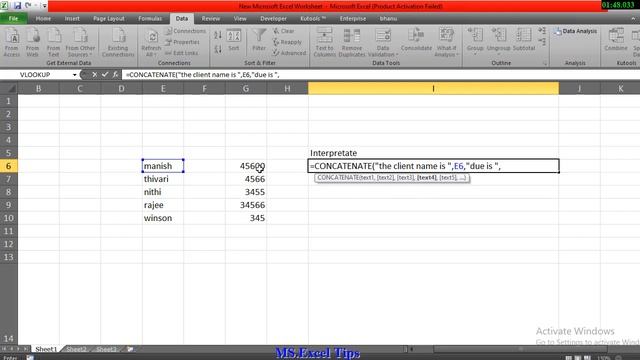Viewport: 640px width, 360px height.
Task: Select column E header
Action: 163,88
